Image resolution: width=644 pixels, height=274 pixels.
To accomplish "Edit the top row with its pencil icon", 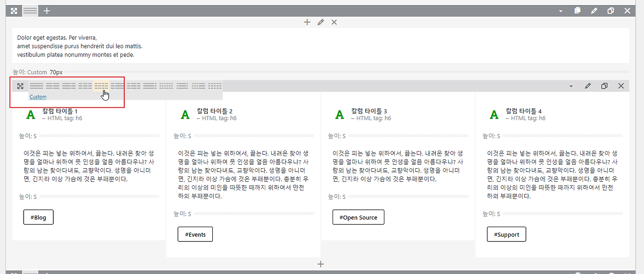I will click(x=594, y=11).
